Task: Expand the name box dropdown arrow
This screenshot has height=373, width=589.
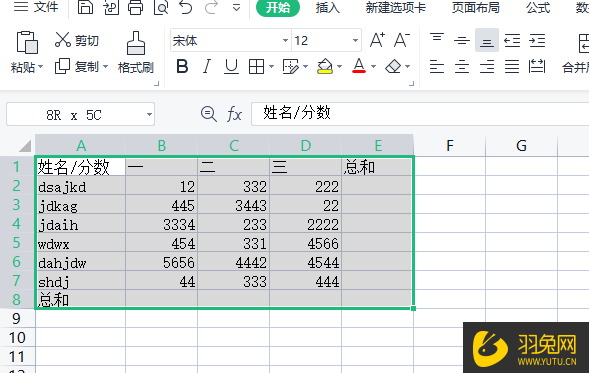Action: 149,115
